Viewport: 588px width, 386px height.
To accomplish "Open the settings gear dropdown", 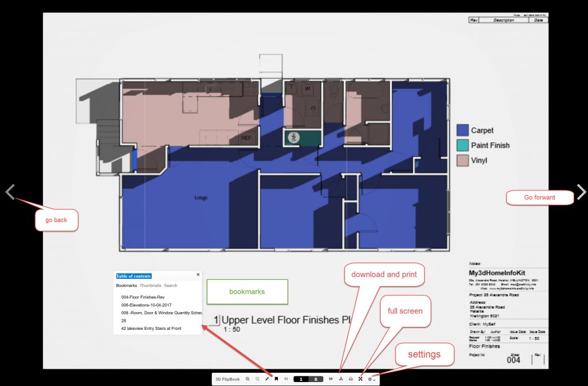I will pyautogui.click(x=371, y=379).
